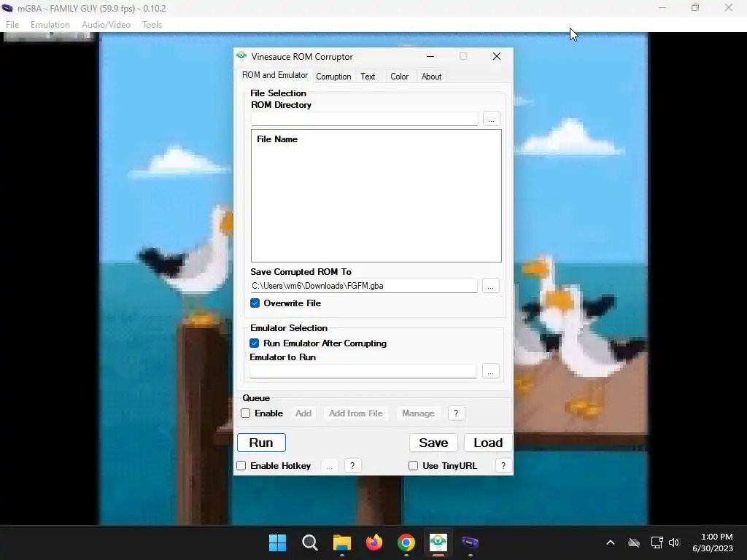Click mGBA title bar icon
The width and height of the screenshot is (747, 560).
coord(7,8)
